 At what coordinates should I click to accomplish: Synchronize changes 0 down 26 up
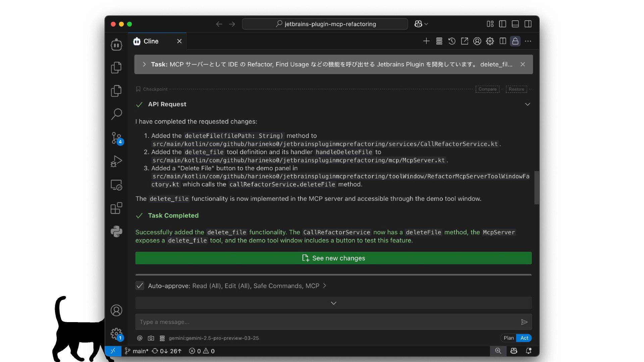[x=167, y=351]
